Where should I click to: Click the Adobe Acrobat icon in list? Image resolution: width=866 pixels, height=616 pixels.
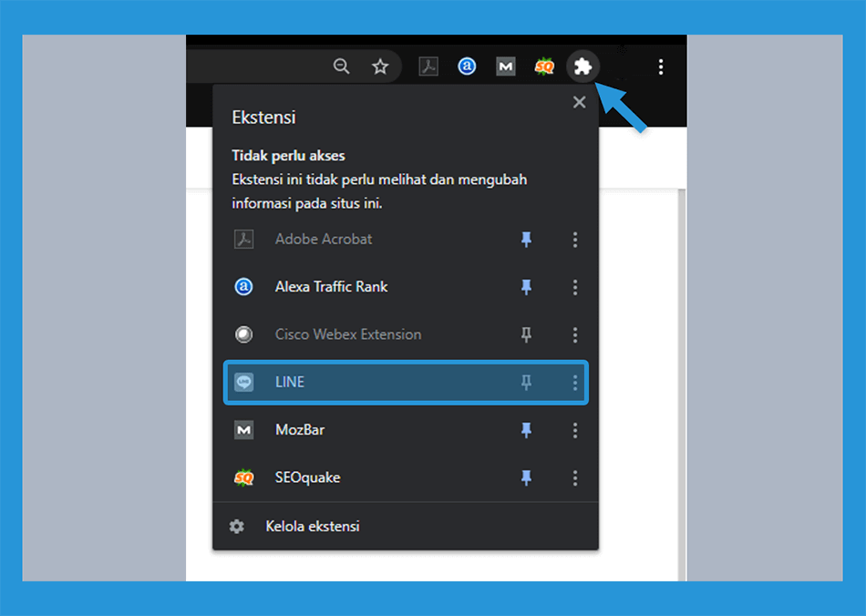coord(243,239)
